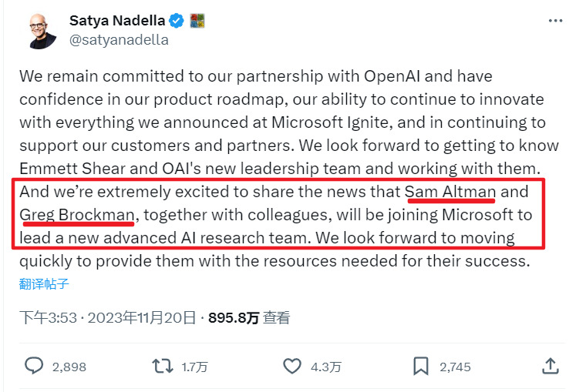Click the underlined Greg Brockman name

pyautogui.click(x=76, y=215)
